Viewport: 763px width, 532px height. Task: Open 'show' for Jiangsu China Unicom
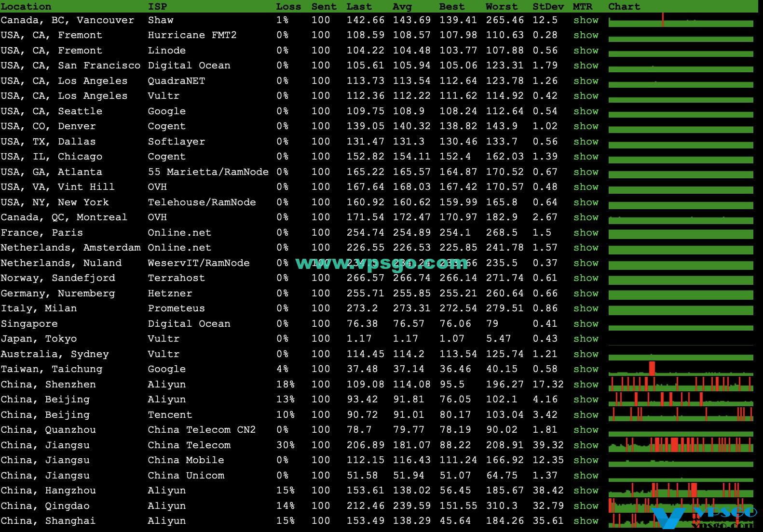click(x=586, y=476)
